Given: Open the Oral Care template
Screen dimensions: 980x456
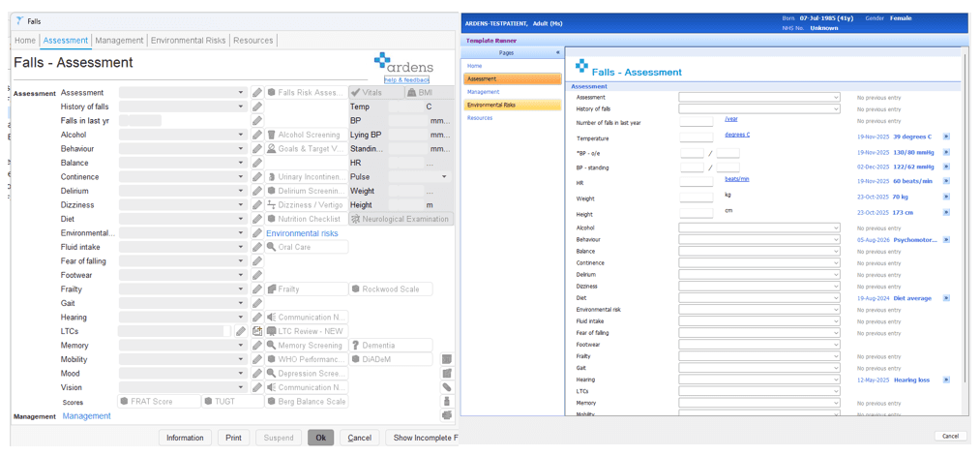Looking at the screenshot, I should tap(307, 247).
